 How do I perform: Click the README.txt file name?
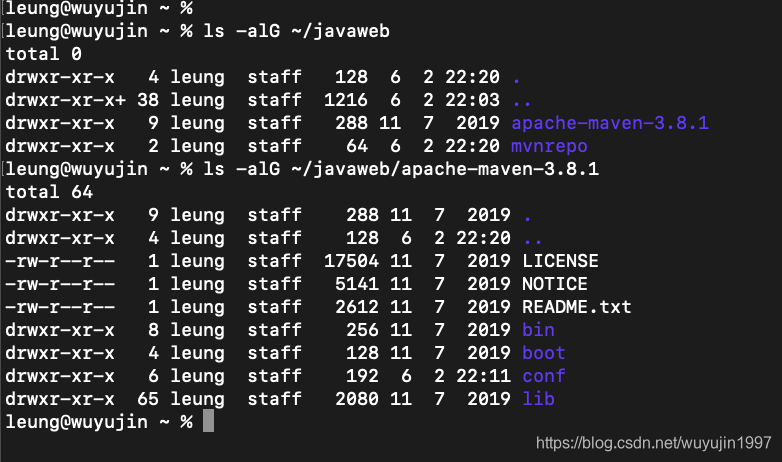pyautogui.click(x=577, y=307)
